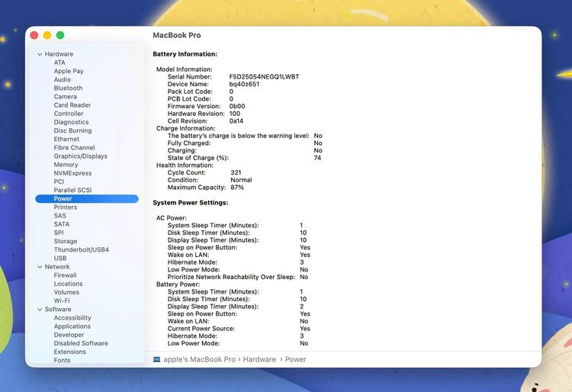
Task: Select Locations under Network
Action: click(68, 284)
